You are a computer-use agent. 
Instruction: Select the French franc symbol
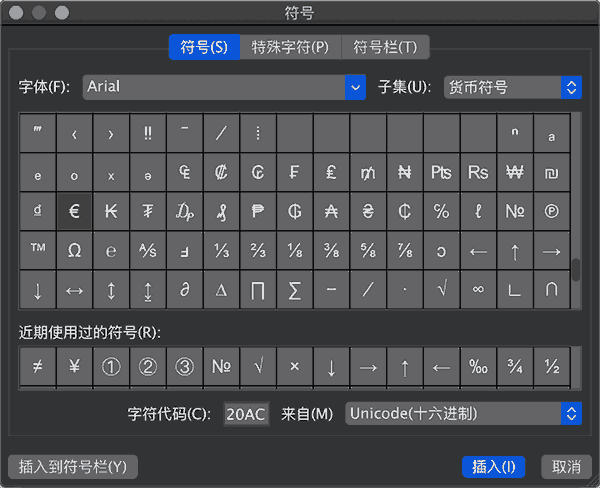click(295, 172)
